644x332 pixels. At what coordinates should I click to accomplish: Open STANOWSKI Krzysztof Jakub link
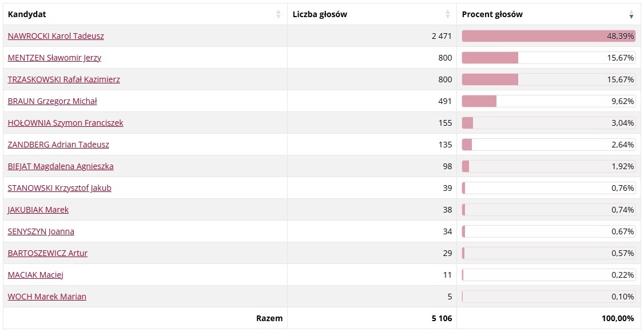[59, 188]
